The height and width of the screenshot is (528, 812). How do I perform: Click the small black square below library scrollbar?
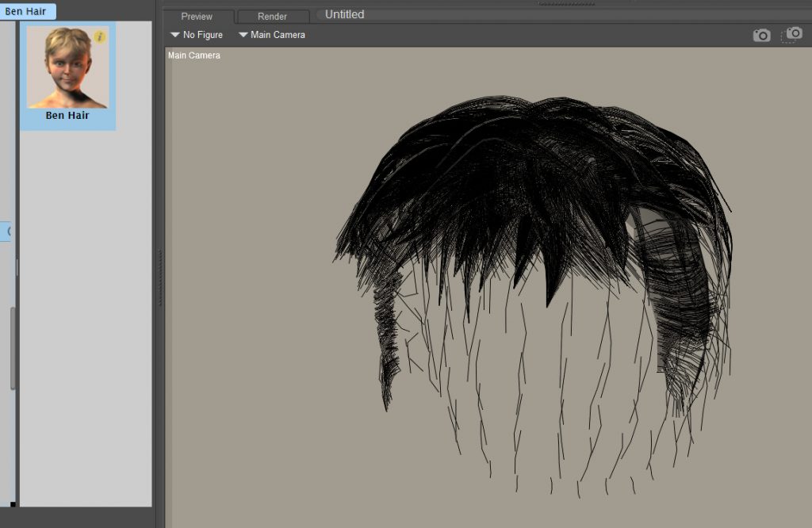tap(13, 503)
